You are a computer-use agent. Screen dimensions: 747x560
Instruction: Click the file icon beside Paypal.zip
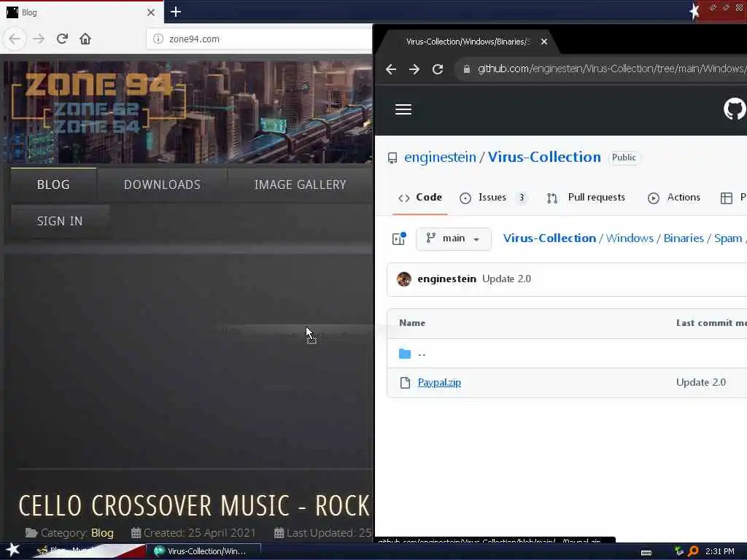(x=405, y=382)
